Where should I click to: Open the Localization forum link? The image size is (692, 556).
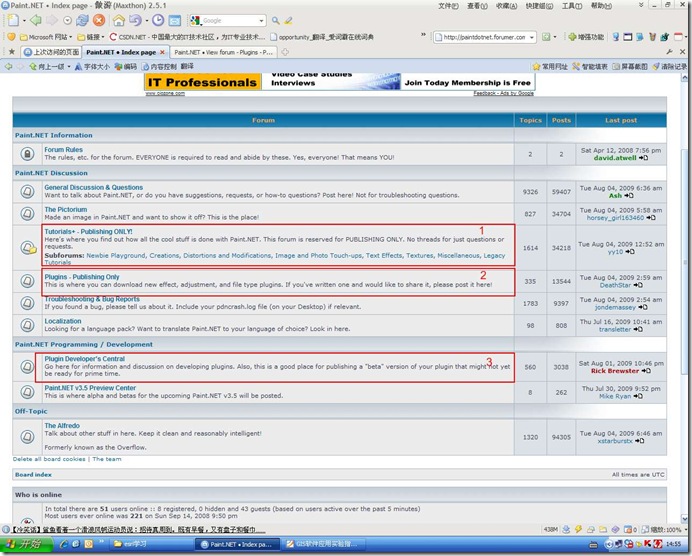[62, 321]
